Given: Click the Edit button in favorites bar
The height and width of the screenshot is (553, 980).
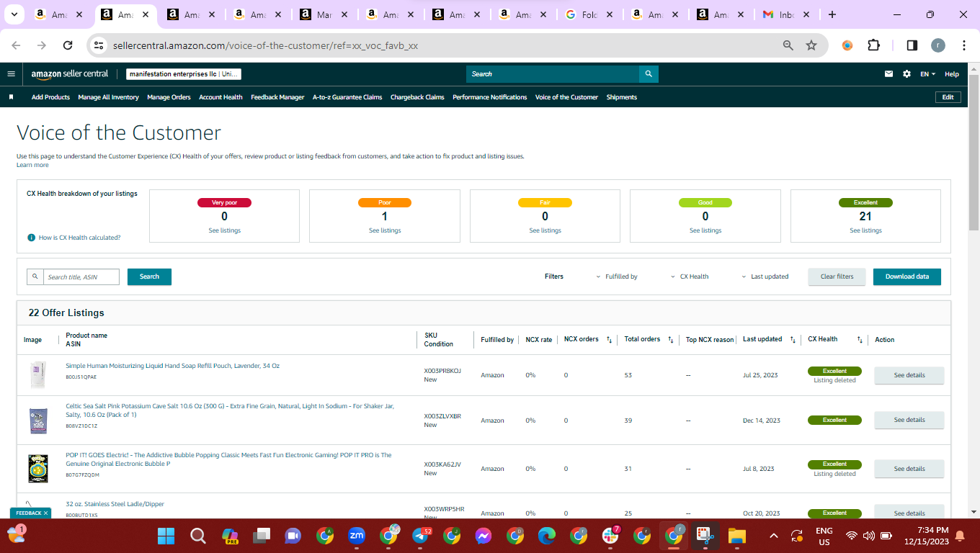Looking at the screenshot, I should point(948,97).
